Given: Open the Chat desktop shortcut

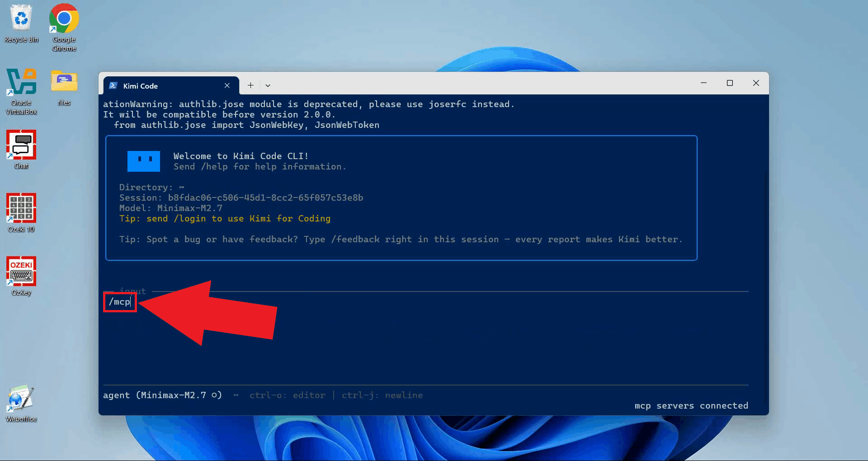Looking at the screenshot, I should [21, 150].
